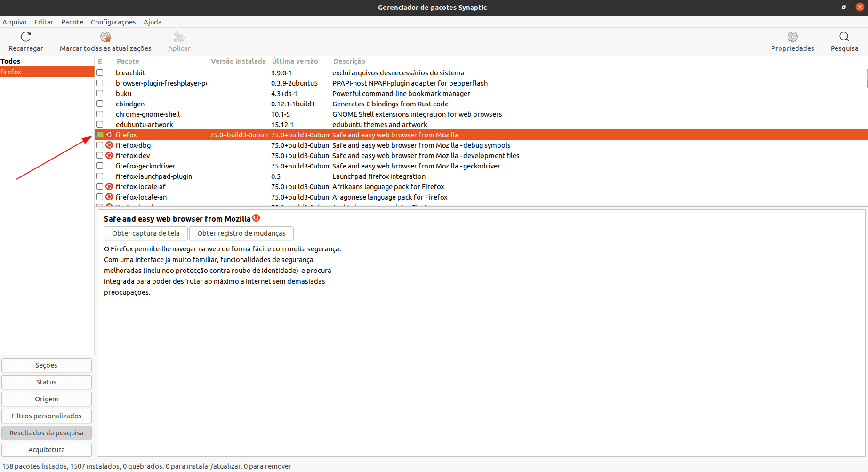Click the Ubuntu icon beside firefox-dev
Screen dimensions: 868x472
[x=109, y=155]
